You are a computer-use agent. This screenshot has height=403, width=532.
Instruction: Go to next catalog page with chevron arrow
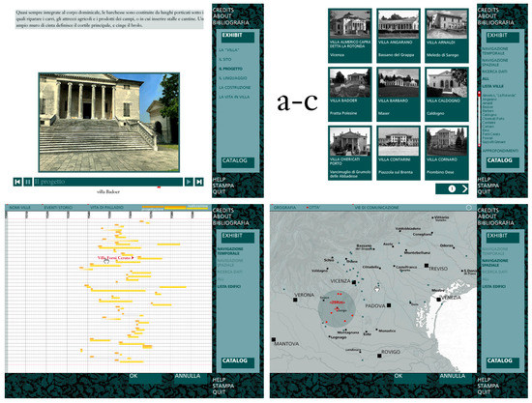[x=464, y=188]
